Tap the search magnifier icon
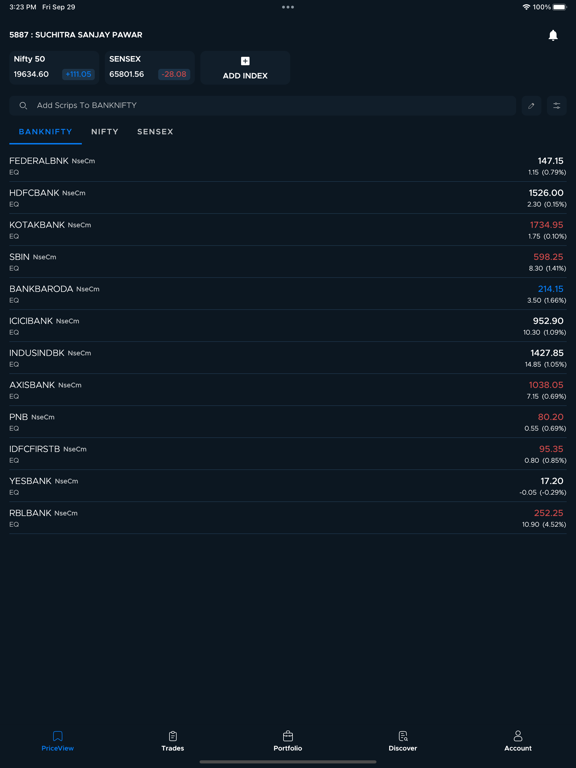Image resolution: width=576 pixels, height=768 pixels. tap(23, 106)
